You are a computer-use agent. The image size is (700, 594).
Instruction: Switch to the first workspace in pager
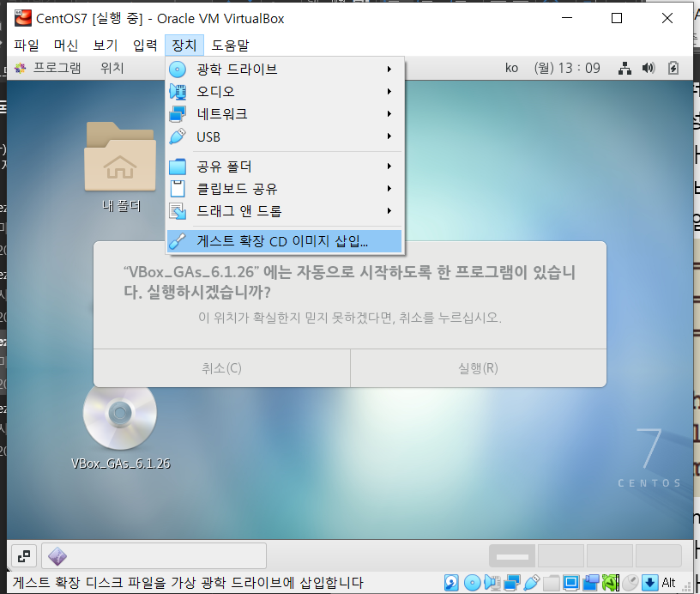click(x=512, y=556)
